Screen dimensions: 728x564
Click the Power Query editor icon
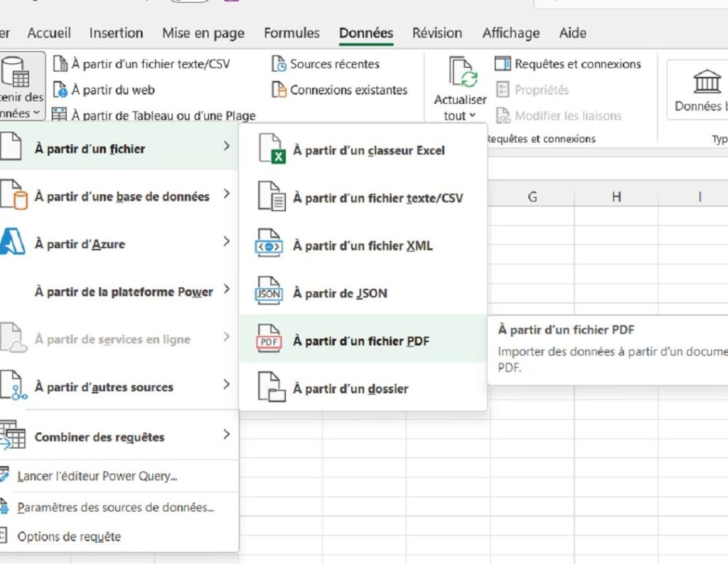coord(4,475)
